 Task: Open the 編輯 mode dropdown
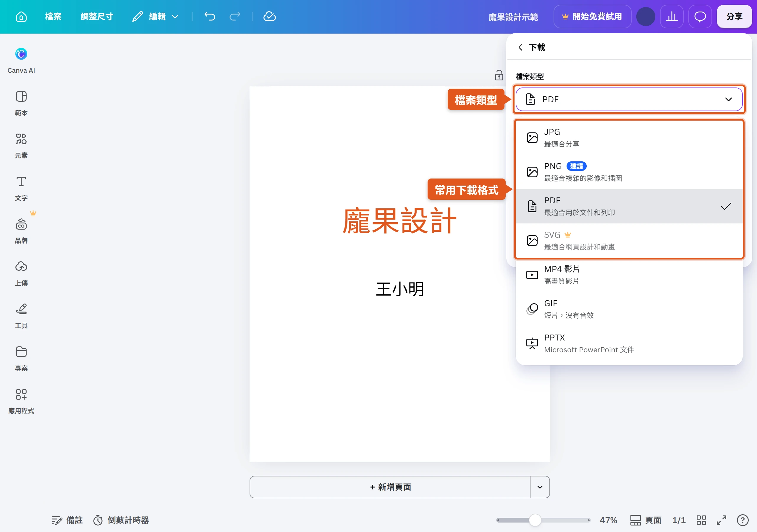[x=156, y=17]
